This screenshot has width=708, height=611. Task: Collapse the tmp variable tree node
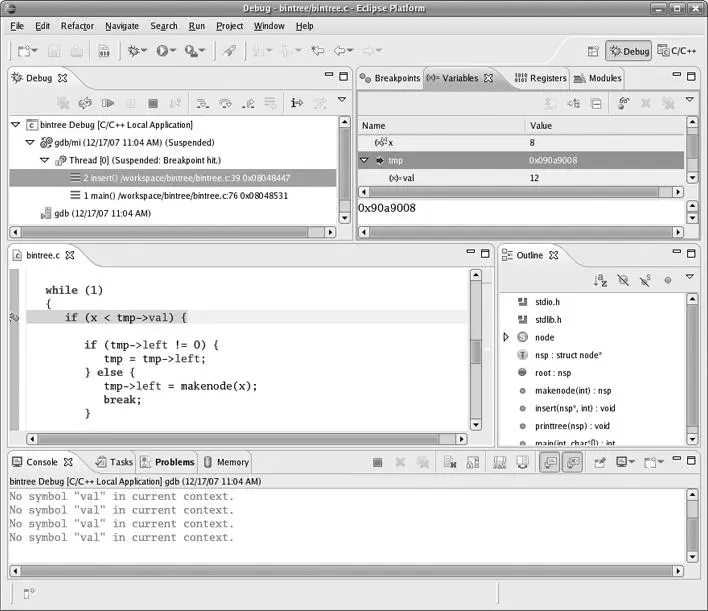[364, 160]
